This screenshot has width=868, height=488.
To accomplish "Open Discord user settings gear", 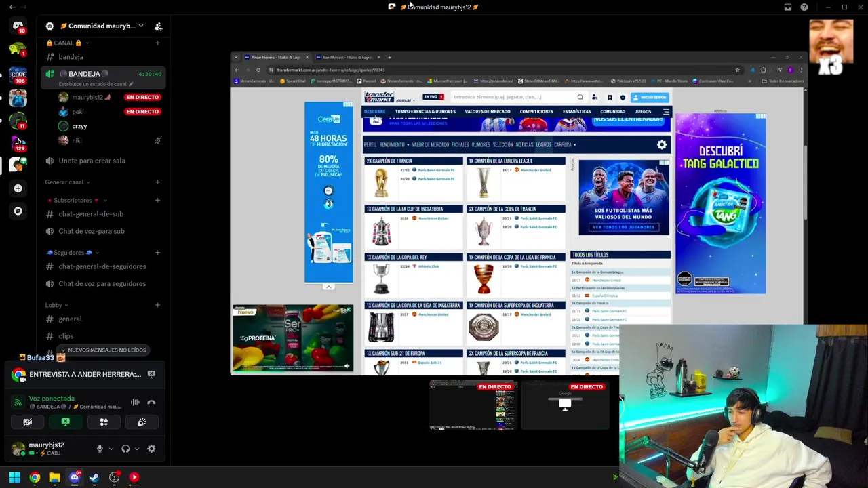I will coord(151,449).
